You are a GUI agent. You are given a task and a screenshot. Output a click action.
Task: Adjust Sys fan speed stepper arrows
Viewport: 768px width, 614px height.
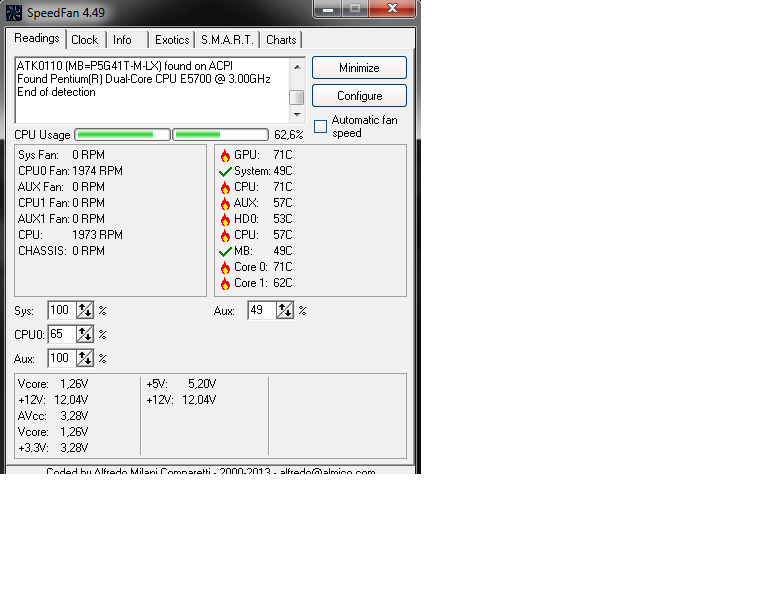pyautogui.click(x=85, y=310)
